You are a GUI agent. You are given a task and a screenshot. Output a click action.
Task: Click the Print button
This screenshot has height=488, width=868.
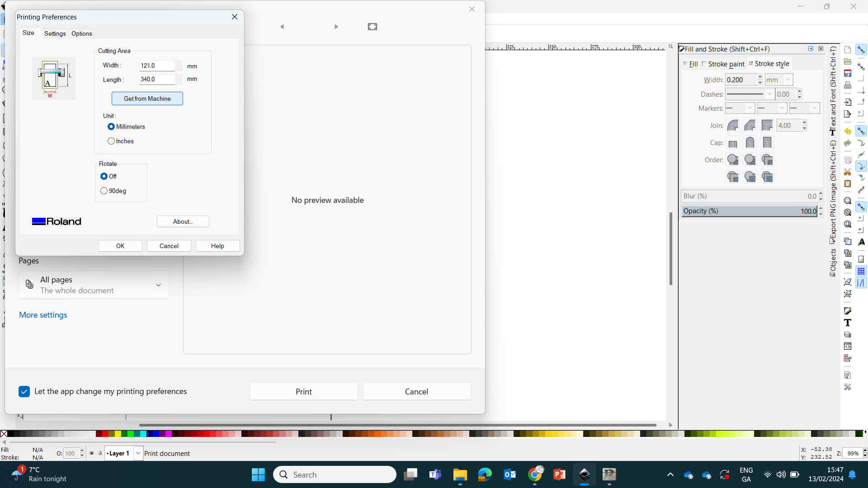point(304,391)
